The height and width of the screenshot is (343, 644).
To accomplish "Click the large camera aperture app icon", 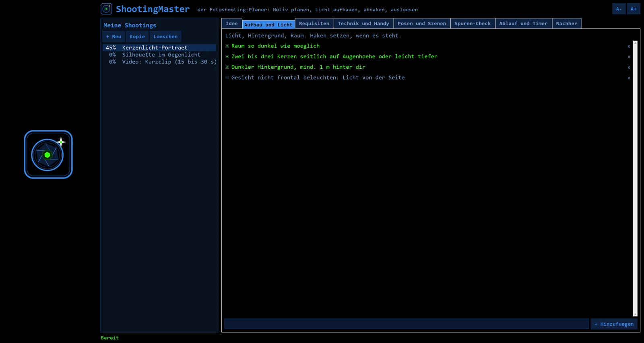I will pyautogui.click(x=48, y=154).
